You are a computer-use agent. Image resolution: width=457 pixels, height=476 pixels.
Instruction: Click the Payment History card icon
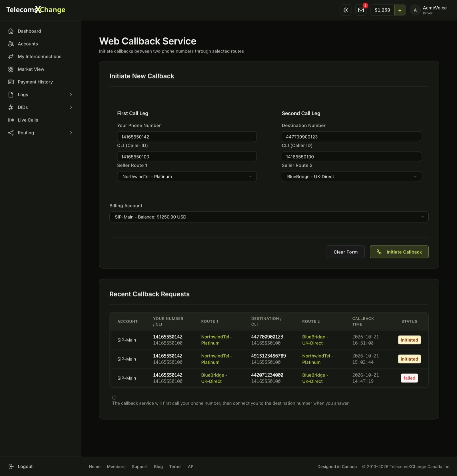(11, 82)
